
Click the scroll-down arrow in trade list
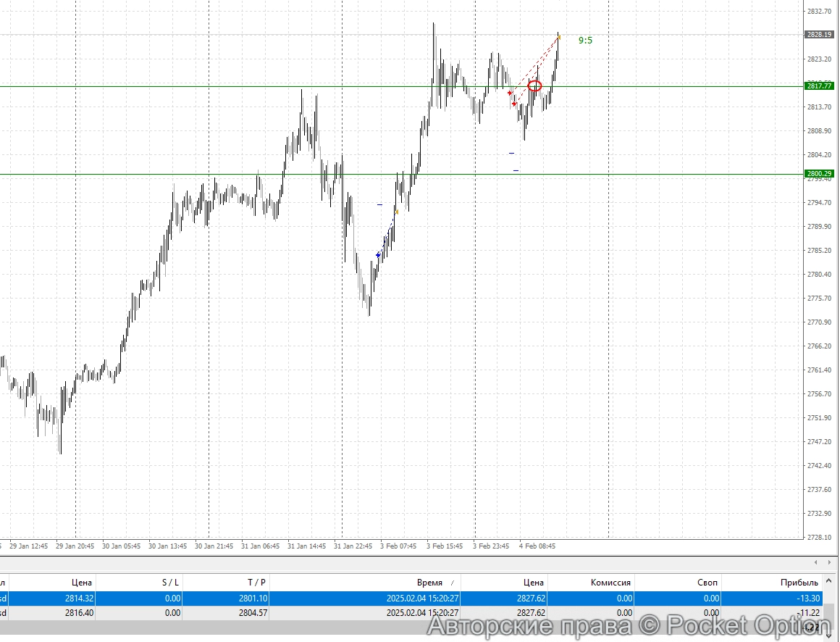[x=829, y=637]
